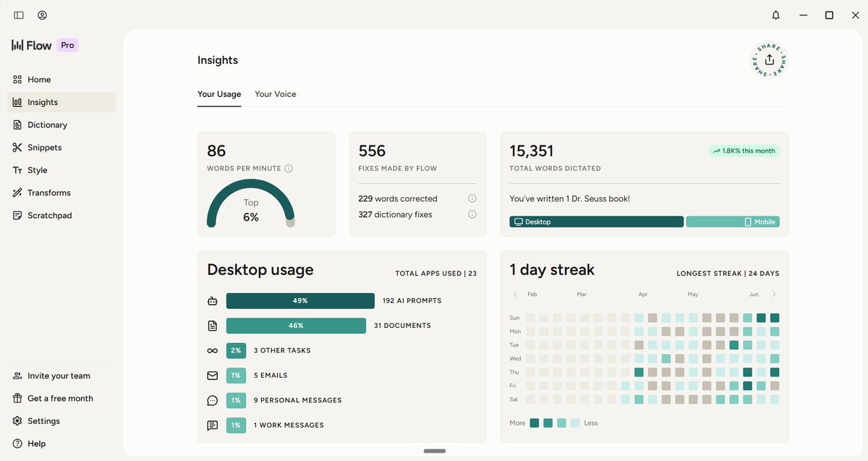Switch to the Your Usage tab
This screenshot has height=461, width=868.
tap(219, 94)
